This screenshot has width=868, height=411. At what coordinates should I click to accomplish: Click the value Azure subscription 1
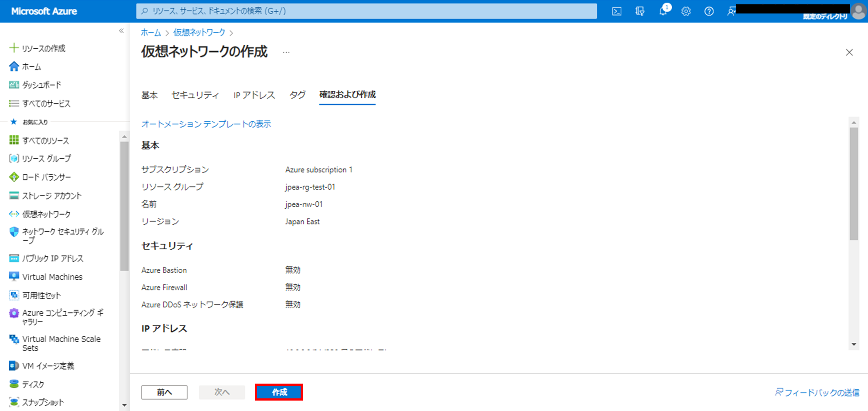[x=319, y=170]
